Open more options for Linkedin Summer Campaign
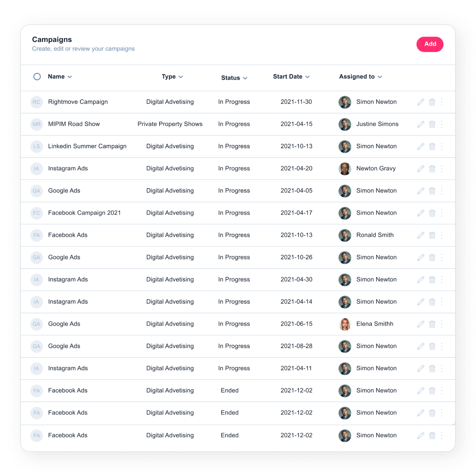 [x=442, y=146]
